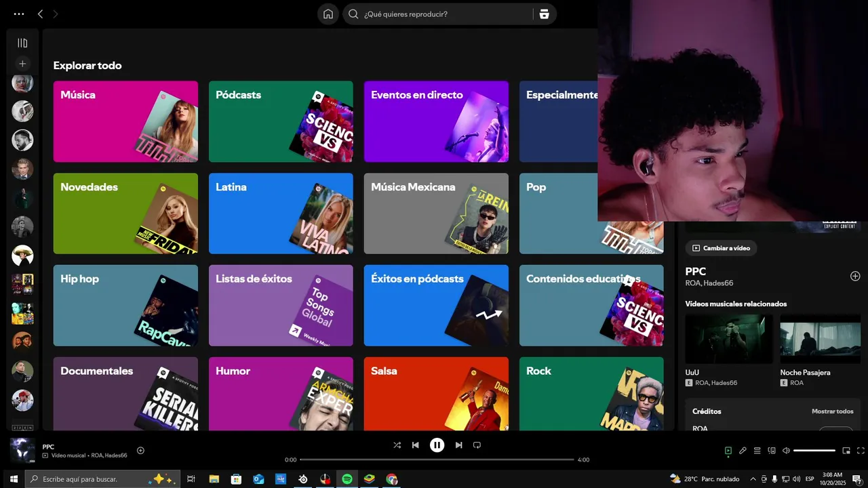This screenshot has height=488, width=868.
Task: Open Contenidos educativos category
Action: (x=591, y=306)
